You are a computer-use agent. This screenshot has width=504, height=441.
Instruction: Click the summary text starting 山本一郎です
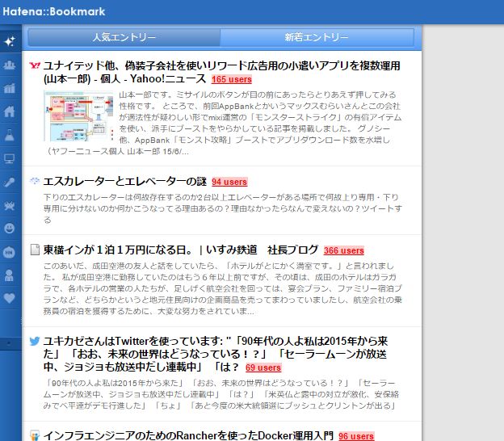222,123
